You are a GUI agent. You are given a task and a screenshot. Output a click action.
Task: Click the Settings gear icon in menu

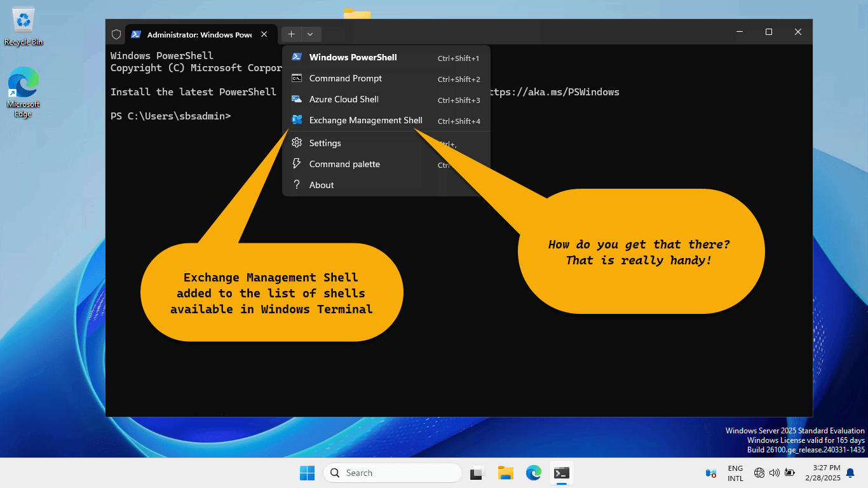point(296,143)
